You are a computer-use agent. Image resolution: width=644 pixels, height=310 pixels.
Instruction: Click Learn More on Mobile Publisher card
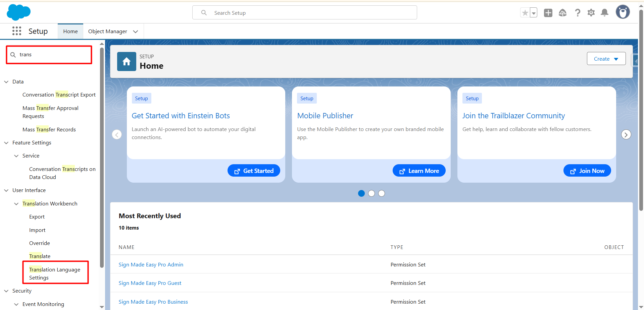point(419,171)
